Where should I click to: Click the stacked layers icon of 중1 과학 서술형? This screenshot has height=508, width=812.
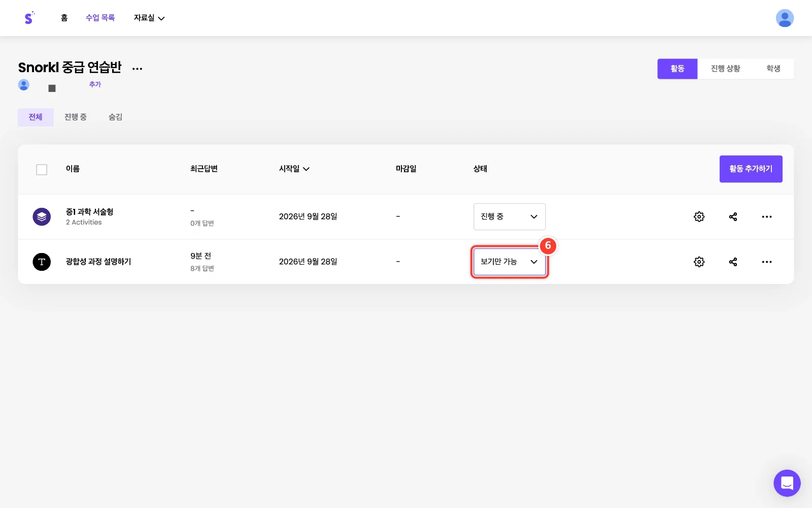[x=42, y=217]
